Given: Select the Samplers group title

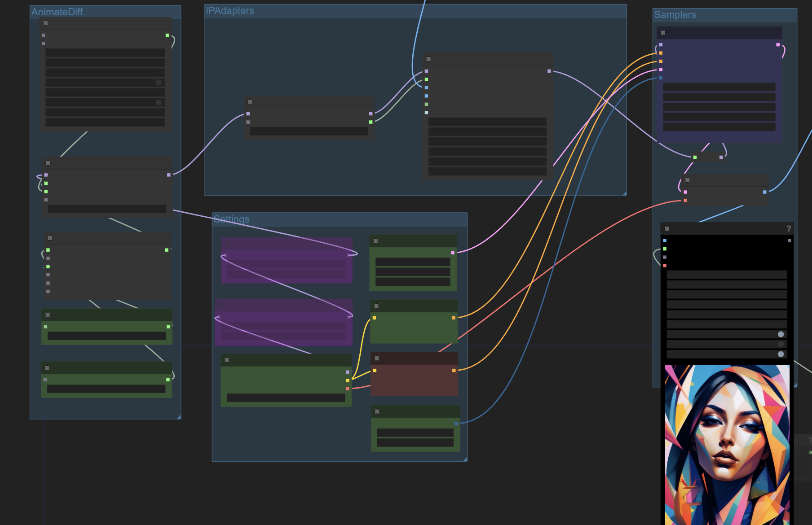Looking at the screenshot, I should [675, 15].
